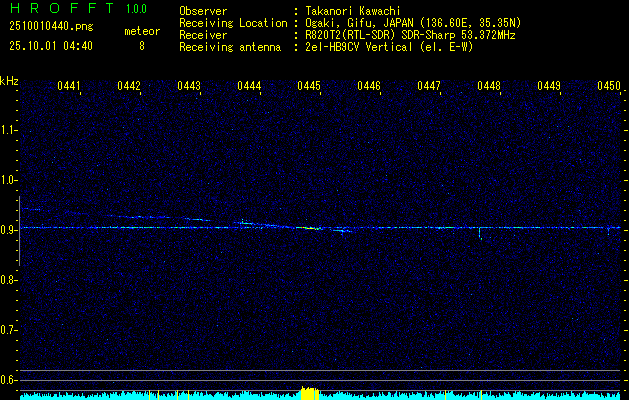This screenshot has width=629, height=400.
Task: Click the meteor count value 8
Action: pyautogui.click(x=141, y=46)
